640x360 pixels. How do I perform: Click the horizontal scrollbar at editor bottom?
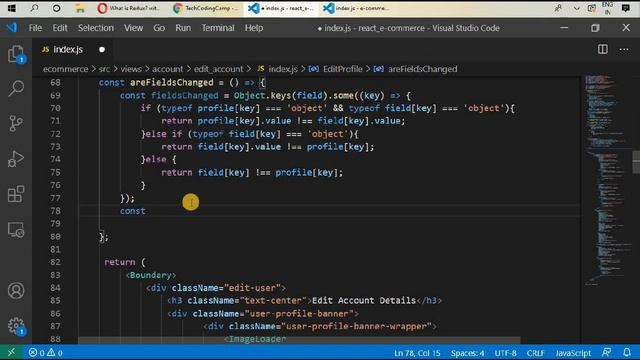[x=299, y=340]
